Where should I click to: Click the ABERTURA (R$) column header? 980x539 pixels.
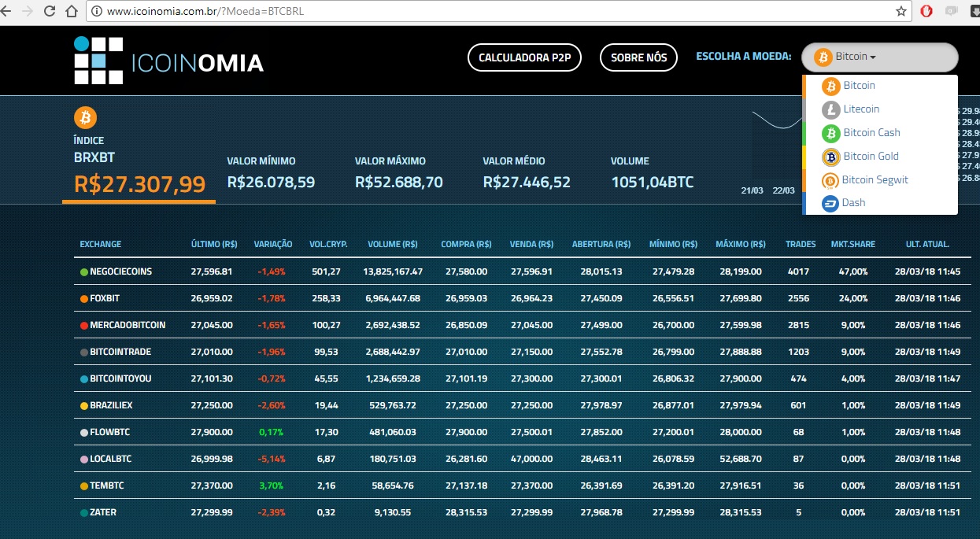[x=601, y=245]
